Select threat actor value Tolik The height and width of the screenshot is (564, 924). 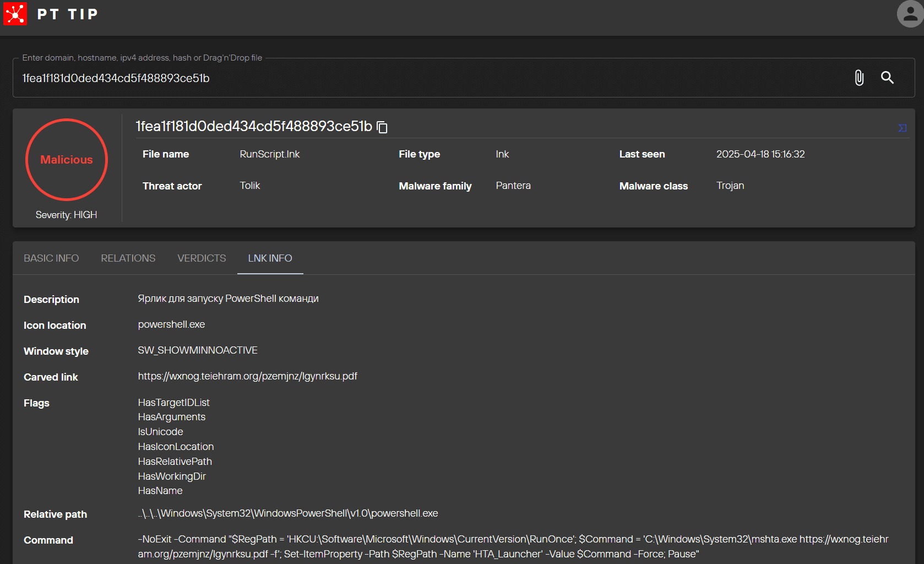(250, 186)
